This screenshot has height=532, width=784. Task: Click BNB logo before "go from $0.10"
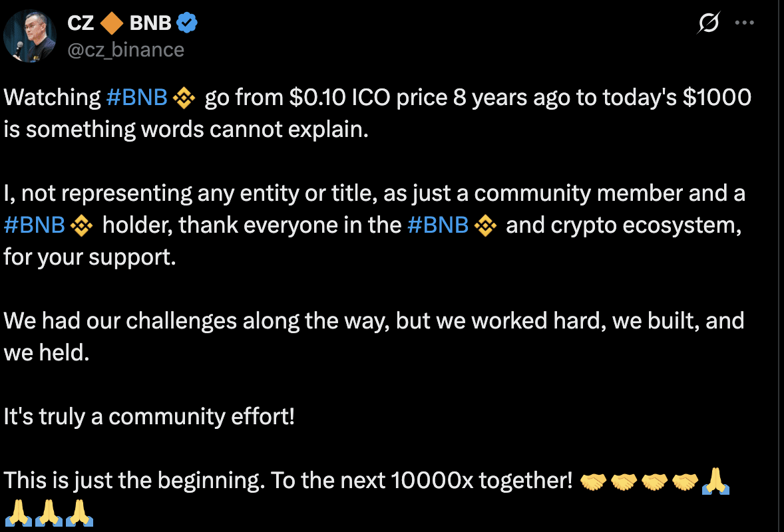(x=184, y=98)
